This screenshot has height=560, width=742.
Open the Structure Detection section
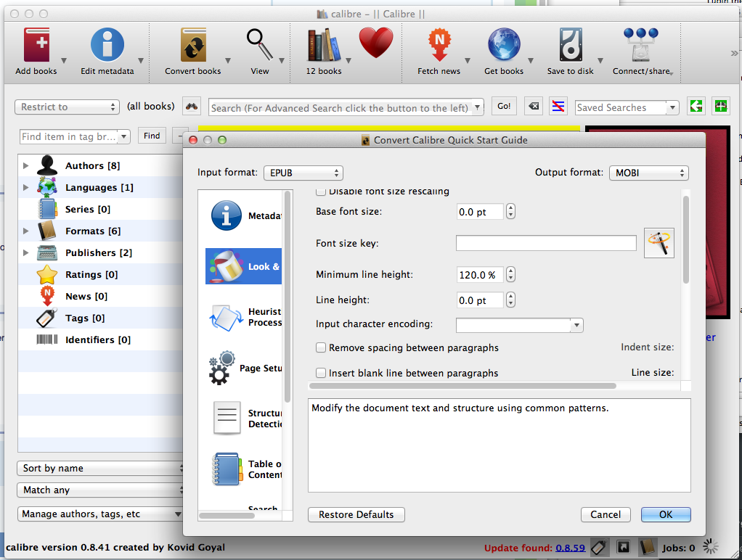coord(244,419)
